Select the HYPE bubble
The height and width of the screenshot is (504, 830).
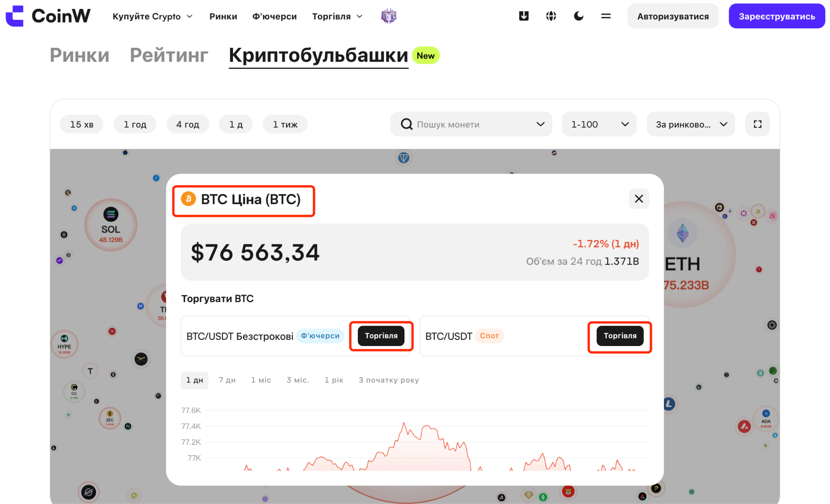[64, 344]
